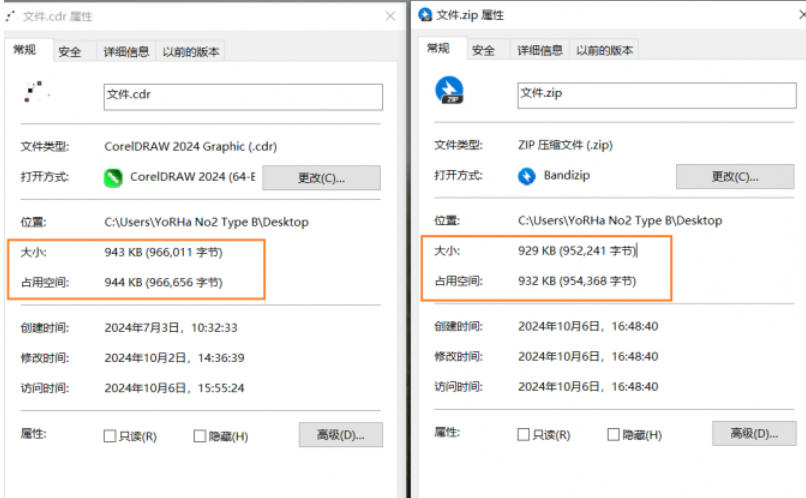
Task: Open 高级(D)... in the 文件.zip window
Action: (x=754, y=433)
